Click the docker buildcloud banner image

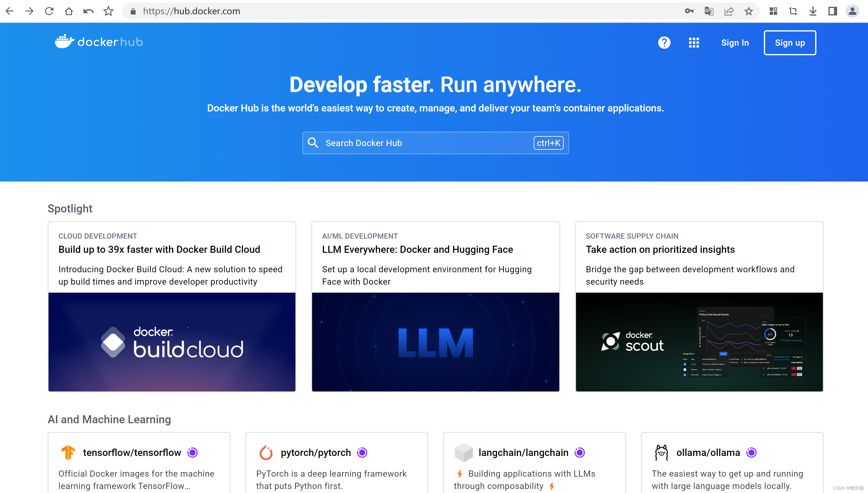[x=172, y=342]
